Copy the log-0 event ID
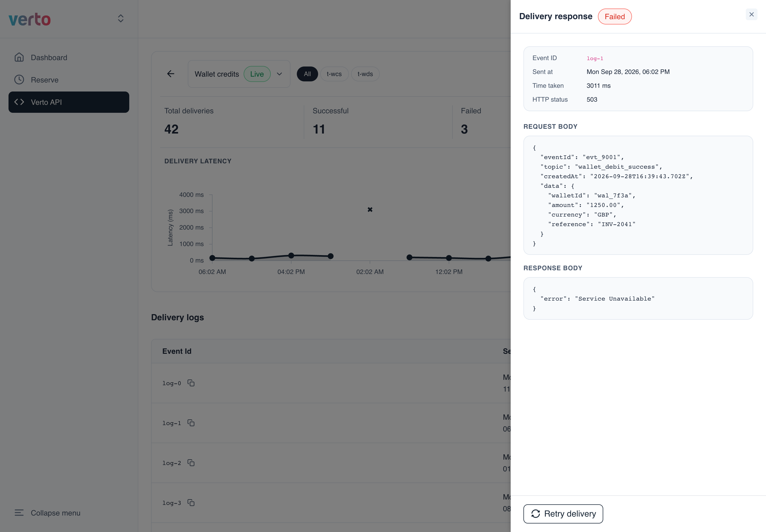766x532 pixels. pyautogui.click(x=191, y=383)
